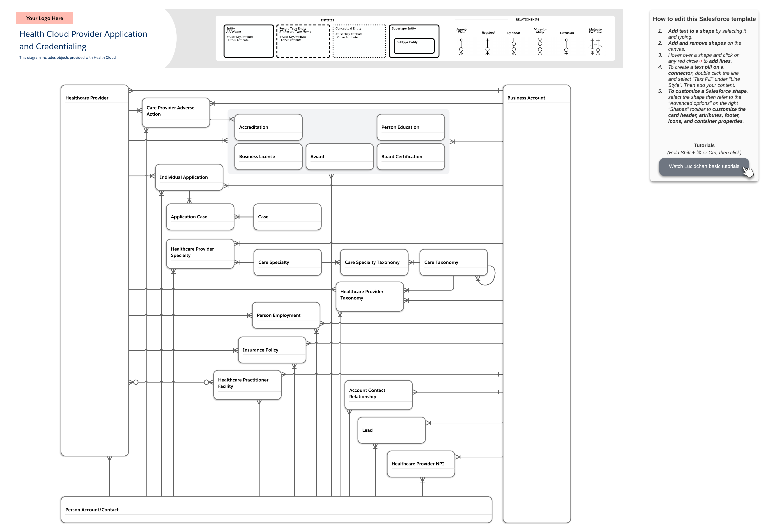This screenshot has width=768, height=532.
Task: Click the Mutually Exclusive relationship legend symbol
Action: click(595, 47)
